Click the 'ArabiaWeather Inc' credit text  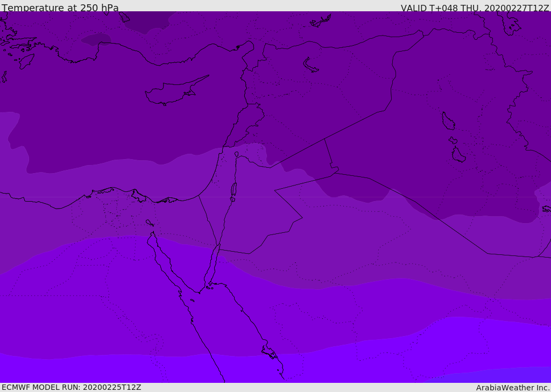point(512,388)
